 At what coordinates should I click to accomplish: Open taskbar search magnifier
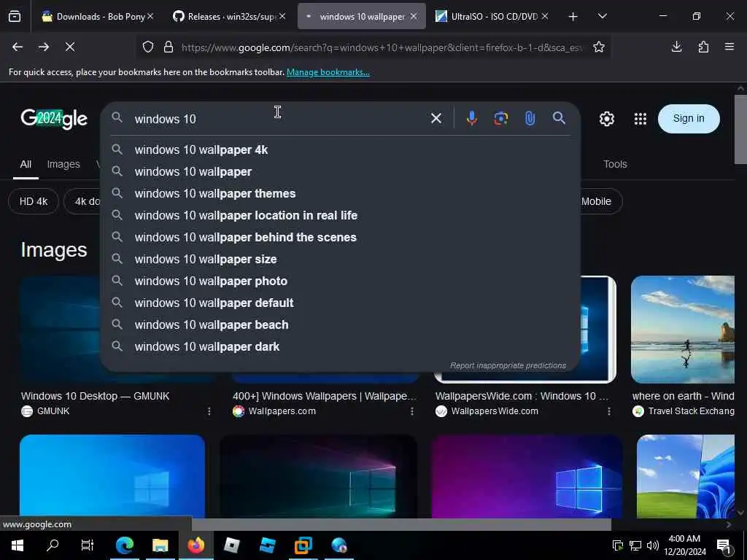click(53, 545)
